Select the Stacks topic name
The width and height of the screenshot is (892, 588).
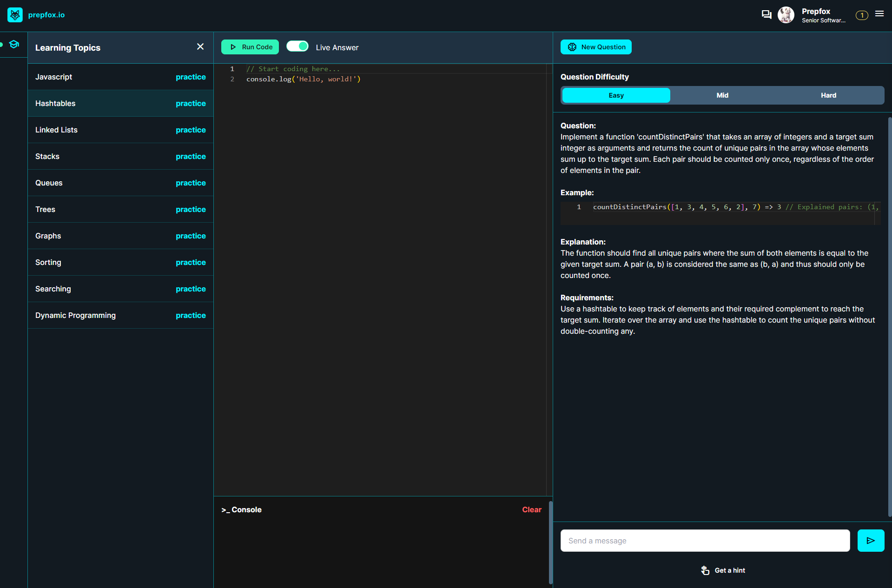click(x=47, y=157)
